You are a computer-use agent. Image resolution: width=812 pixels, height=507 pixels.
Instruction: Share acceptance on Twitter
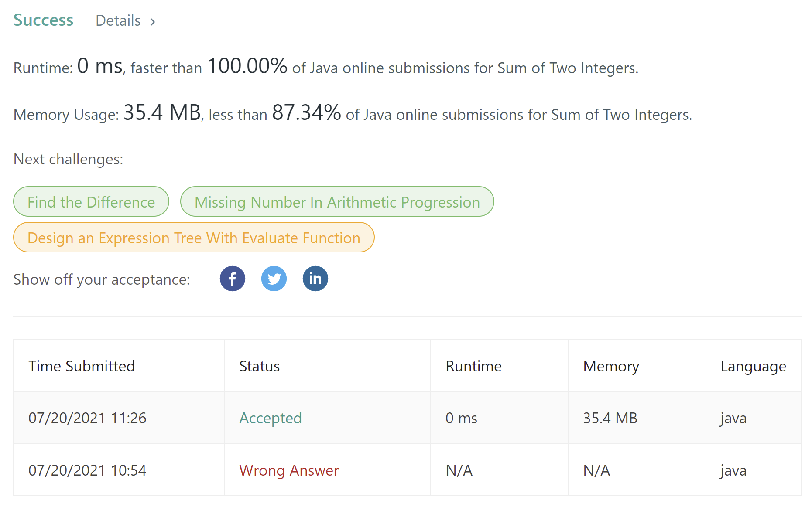pyautogui.click(x=274, y=279)
